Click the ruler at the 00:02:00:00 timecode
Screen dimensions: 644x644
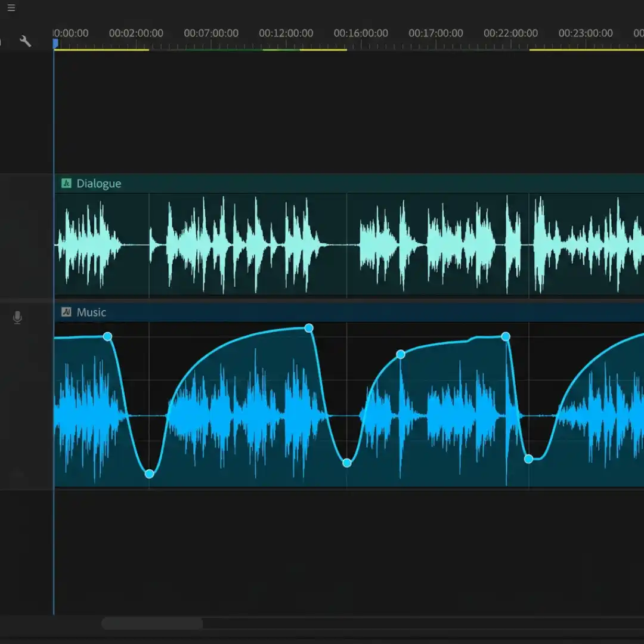tap(136, 33)
